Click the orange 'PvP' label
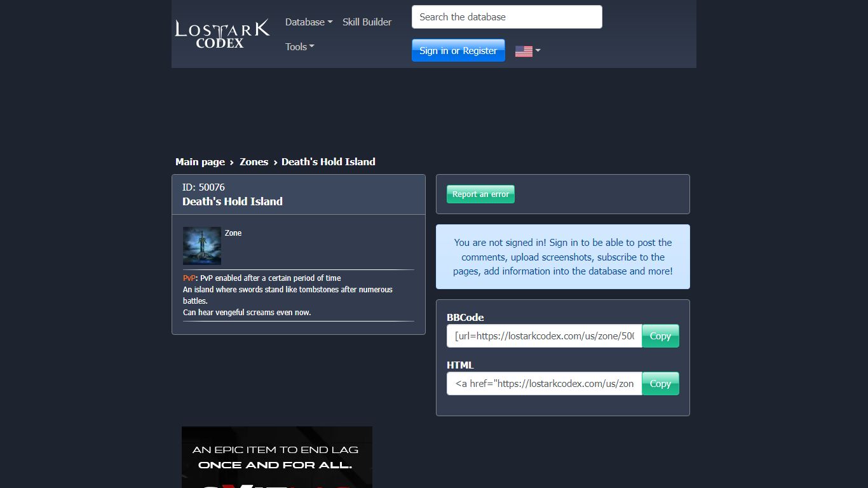This screenshot has height=488, width=868. click(x=189, y=278)
